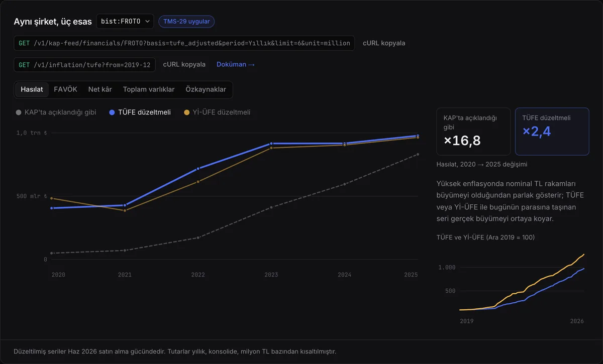Click the '500 mlr ₺' axis label
603x364 pixels.
pos(32,196)
